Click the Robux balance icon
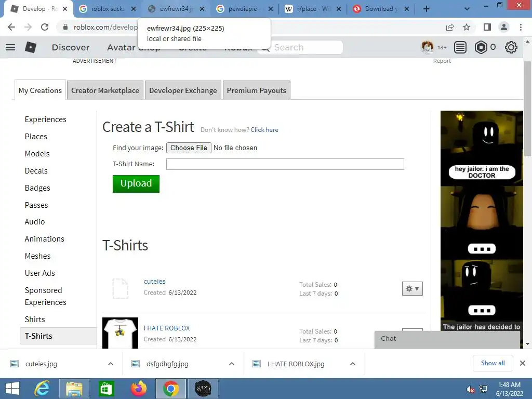The image size is (532, 399). (481, 47)
